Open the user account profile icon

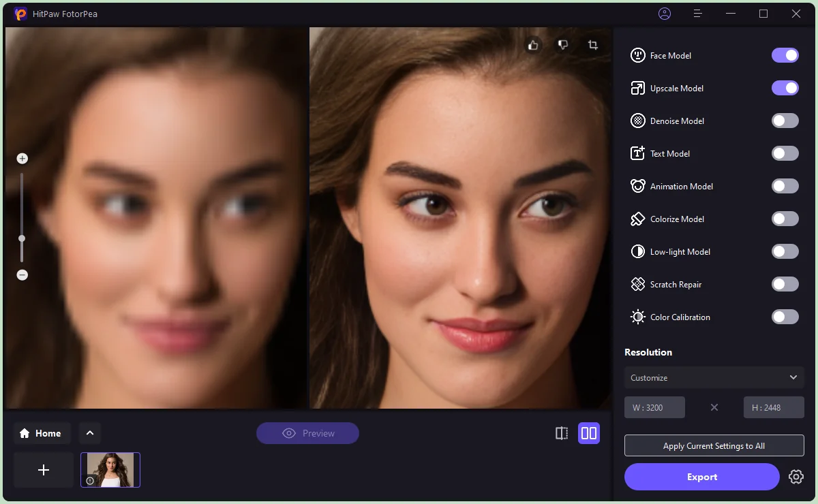click(x=665, y=14)
